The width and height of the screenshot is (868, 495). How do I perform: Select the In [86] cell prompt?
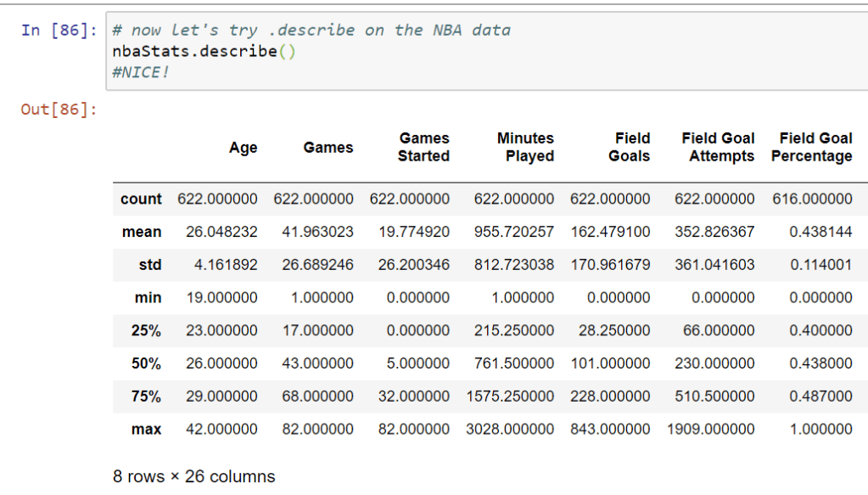coord(59,31)
